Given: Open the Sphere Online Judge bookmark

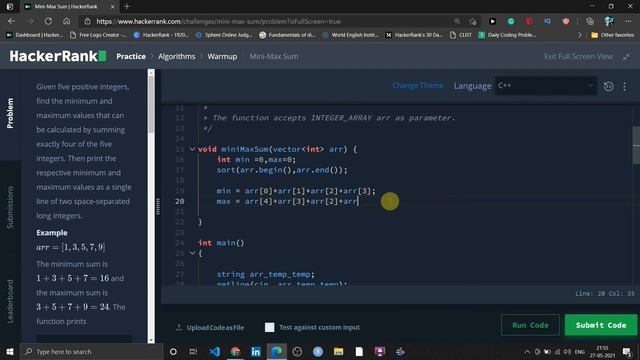Looking at the screenshot, I should (x=224, y=35).
